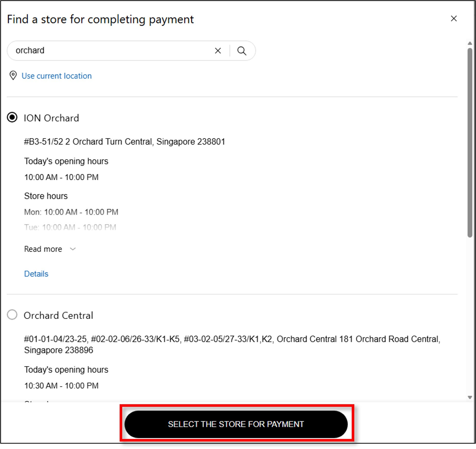Click the magnifier search icon
The image size is (476, 449).
(242, 51)
